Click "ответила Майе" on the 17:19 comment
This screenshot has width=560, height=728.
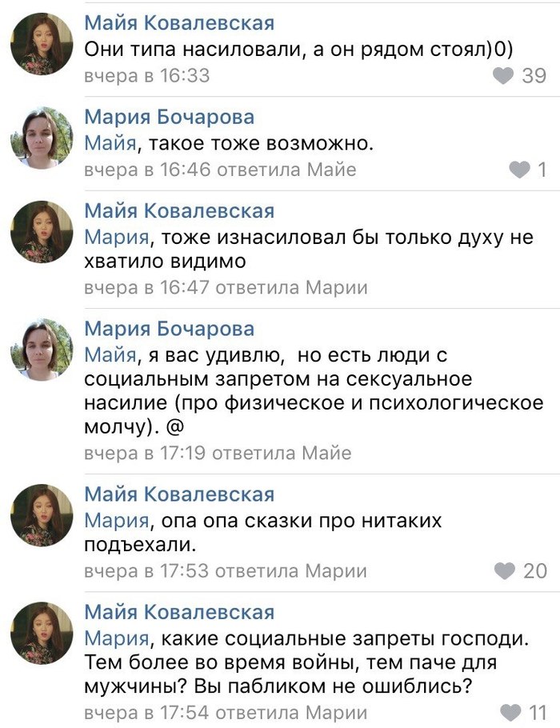pyautogui.click(x=283, y=453)
